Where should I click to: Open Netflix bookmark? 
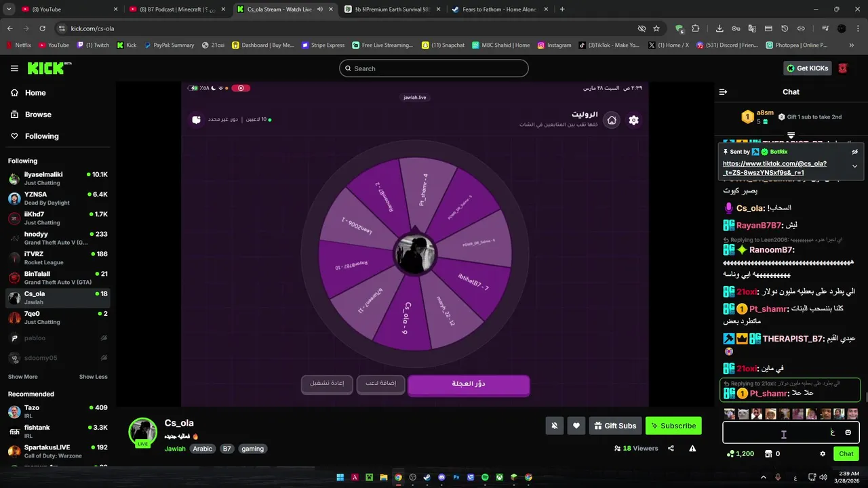pos(19,45)
